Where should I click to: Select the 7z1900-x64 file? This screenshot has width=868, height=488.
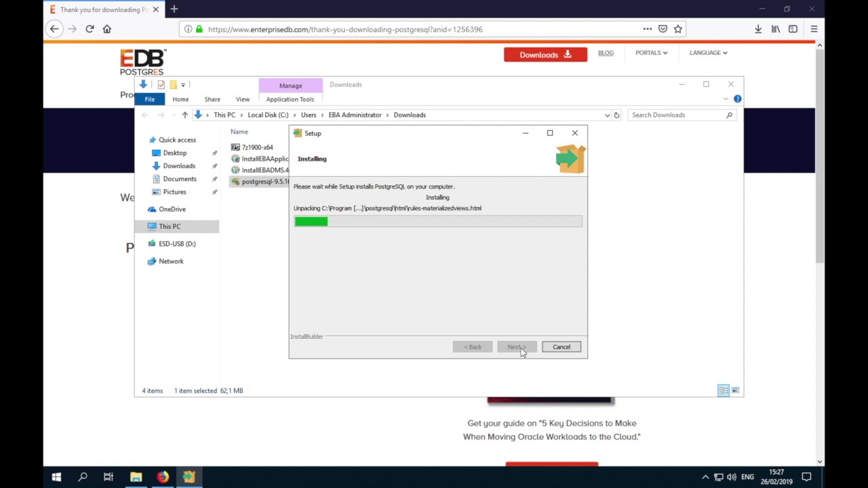257,147
